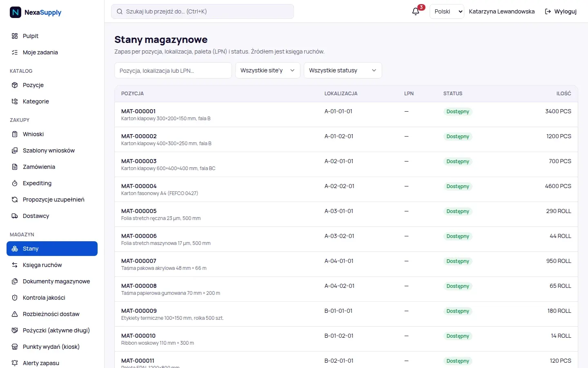Screen dimensions: 588x368
Task: Click the Dostawcy truck icon
Action: (x=15, y=216)
